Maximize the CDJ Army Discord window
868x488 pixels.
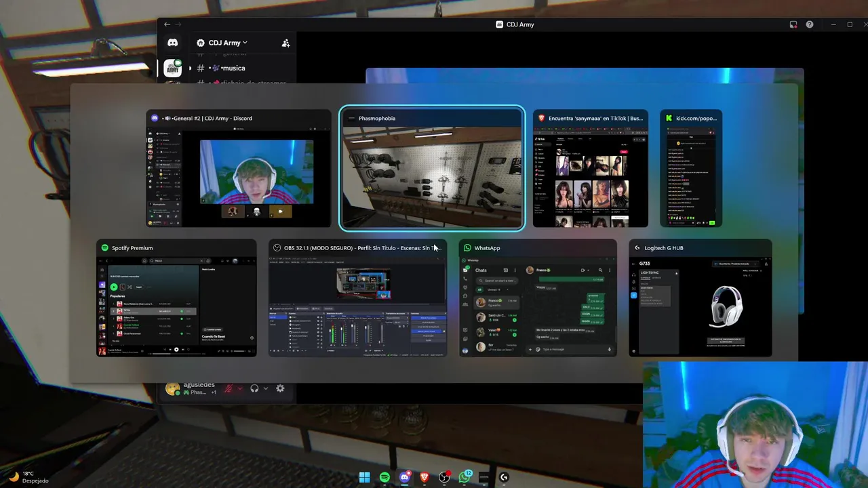click(x=850, y=24)
